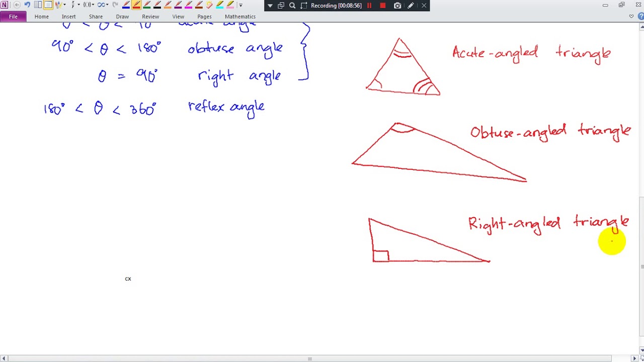644x362 pixels.
Task: Select the black pen
Action: point(157,5)
